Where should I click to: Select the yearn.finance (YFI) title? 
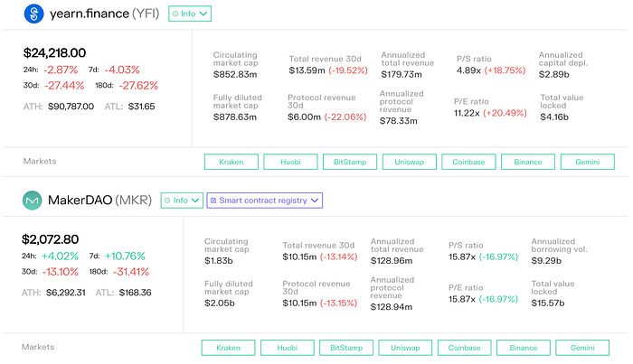pos(105,14)
